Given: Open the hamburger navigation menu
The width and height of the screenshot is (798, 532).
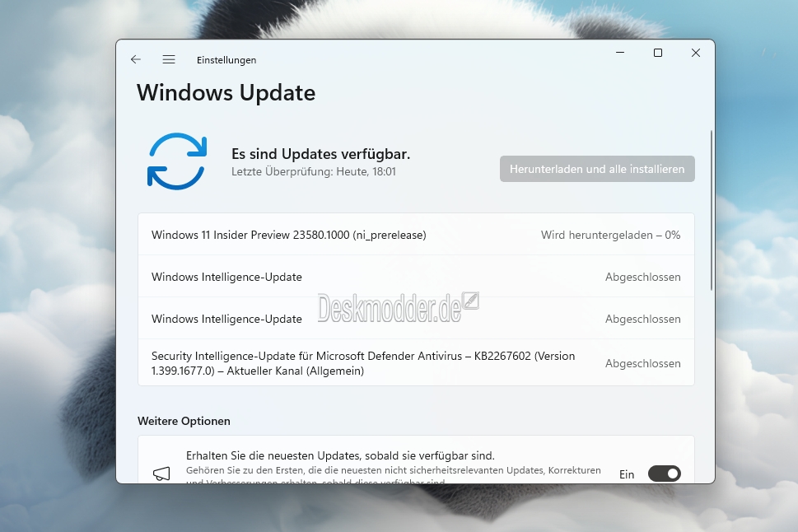Looking at the screenshot, I should pyautogui.click(x=169, y=59).
